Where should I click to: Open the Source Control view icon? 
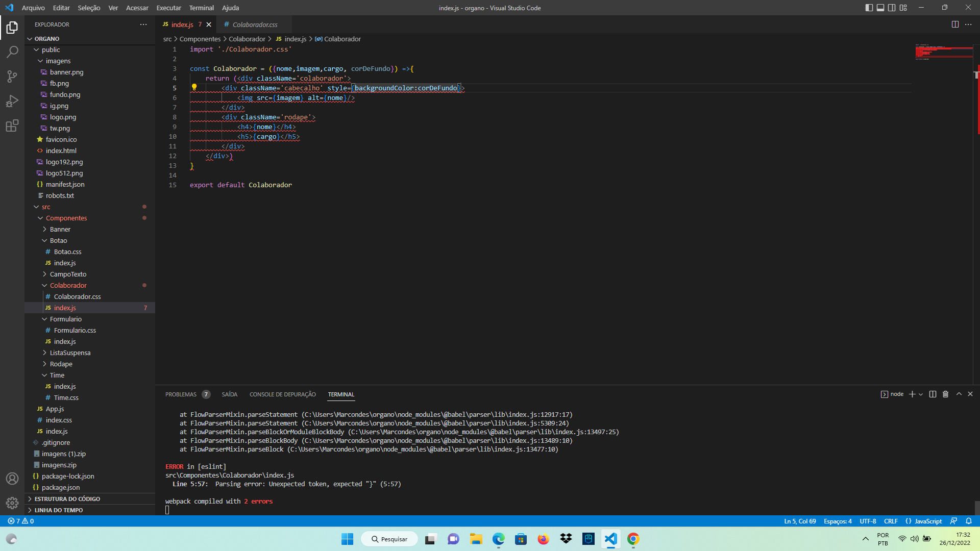12,76
